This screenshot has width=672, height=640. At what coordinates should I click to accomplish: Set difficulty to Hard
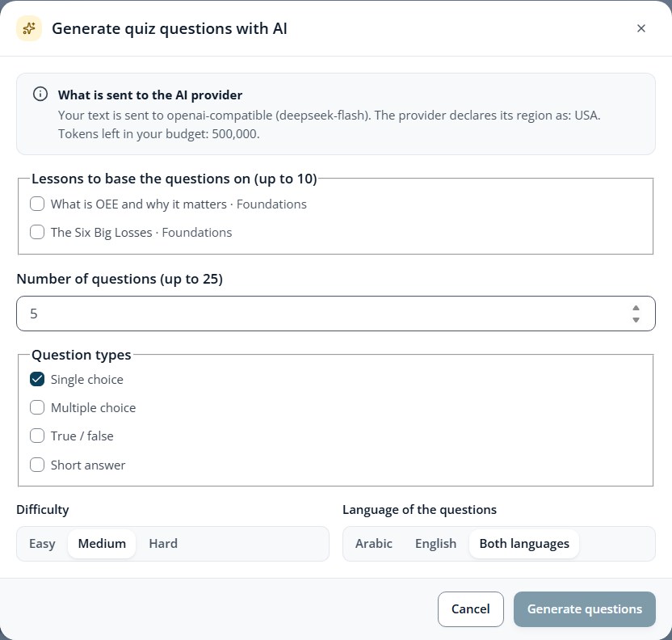pos(163,544)
